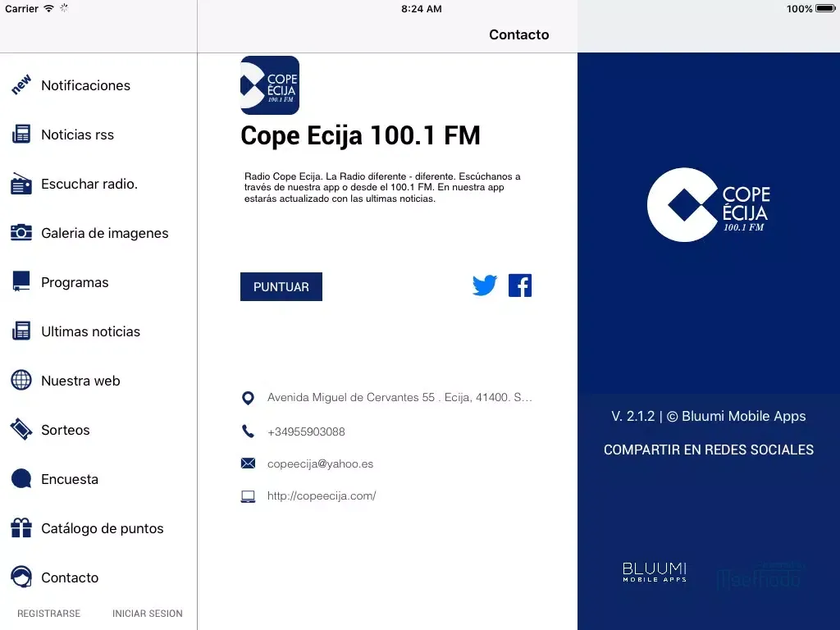Email copeecija@yahoo.es
Viewport: 840px width, 630px height.
(x=321, y=464)
